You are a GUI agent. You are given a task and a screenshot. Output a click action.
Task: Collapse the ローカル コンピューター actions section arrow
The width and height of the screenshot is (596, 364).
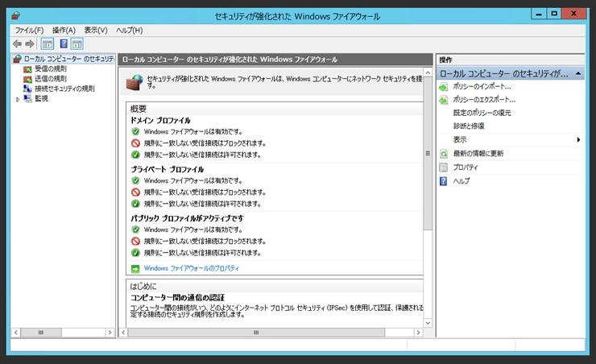click(x=578, y=73)
